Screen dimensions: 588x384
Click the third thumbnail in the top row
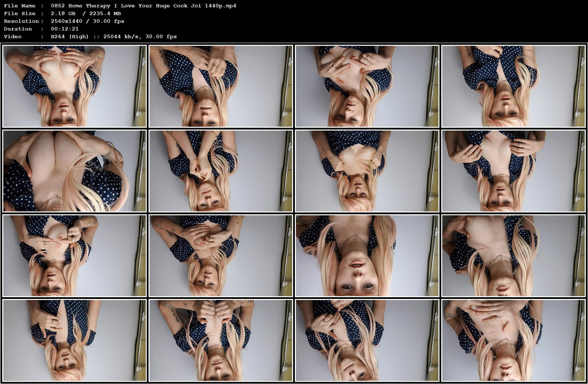[x=367, y=86]
